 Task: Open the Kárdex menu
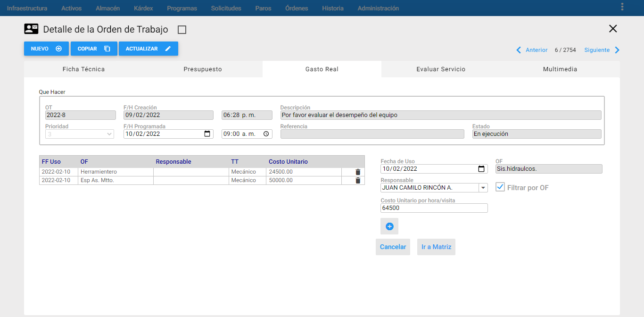pos(143,8)
